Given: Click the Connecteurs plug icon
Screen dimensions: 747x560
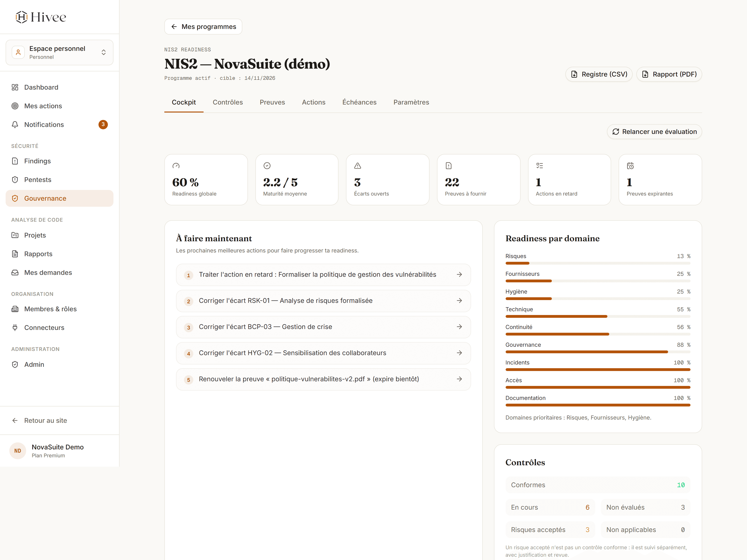Looking at the screenshot, I should pyautogui.click(x=15, y=327).
